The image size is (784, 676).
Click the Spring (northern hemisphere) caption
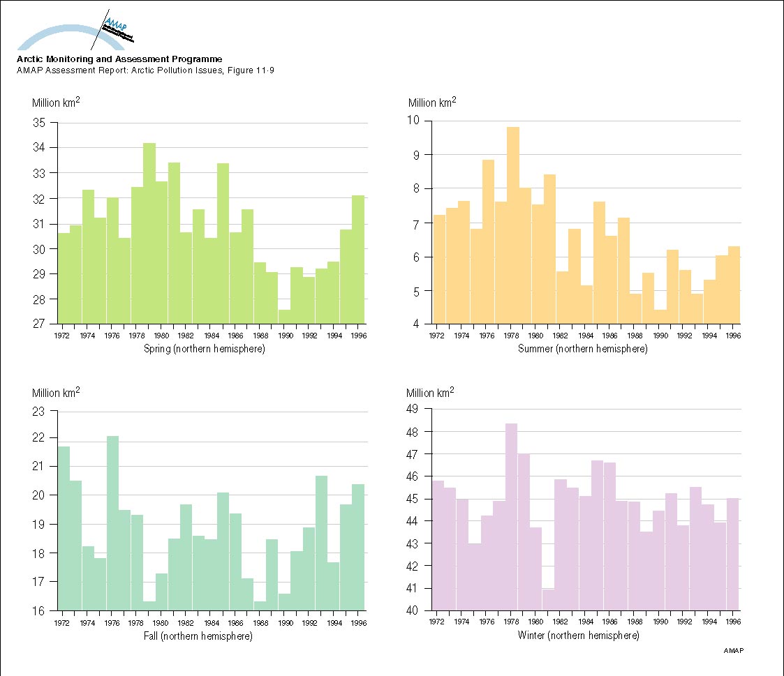[204, 349]
